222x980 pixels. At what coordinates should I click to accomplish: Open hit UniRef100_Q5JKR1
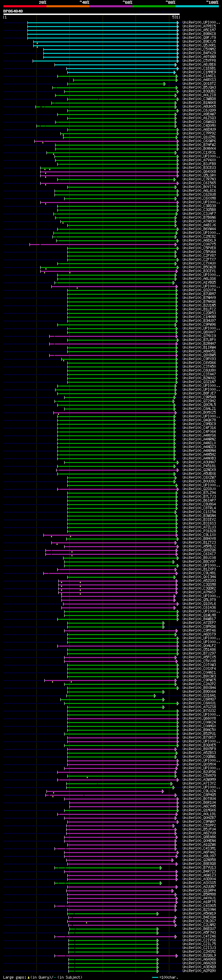[x=199, y=45]
